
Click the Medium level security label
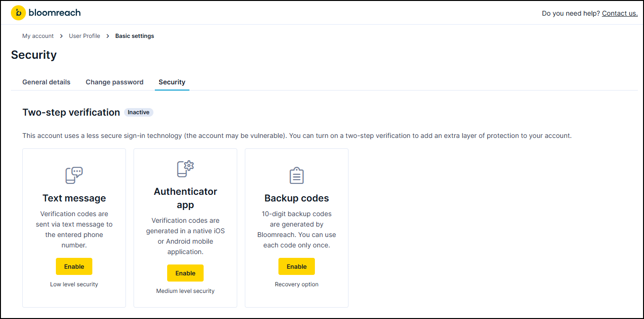point(185,291)
